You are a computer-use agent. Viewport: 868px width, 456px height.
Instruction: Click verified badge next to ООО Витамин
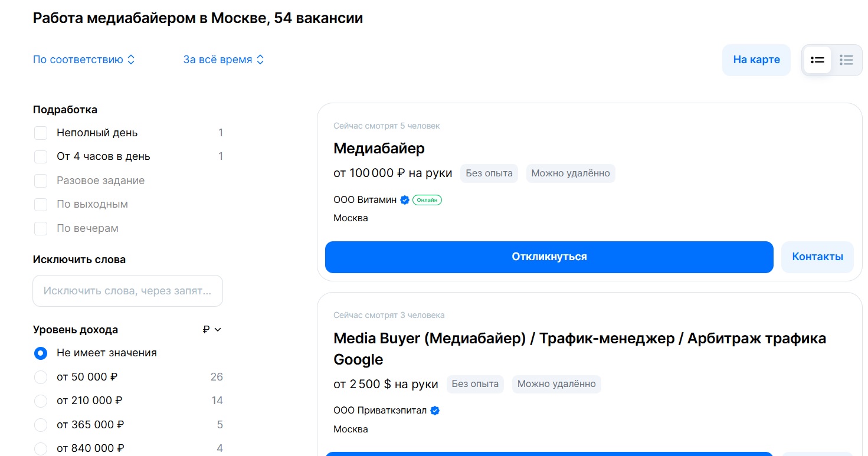pos(405,200)
